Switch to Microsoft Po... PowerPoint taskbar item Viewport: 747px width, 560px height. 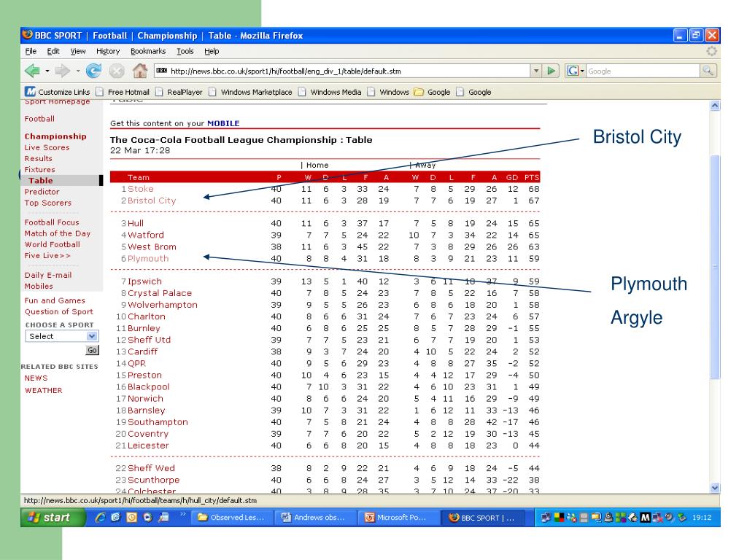click(x=399, y=517)
